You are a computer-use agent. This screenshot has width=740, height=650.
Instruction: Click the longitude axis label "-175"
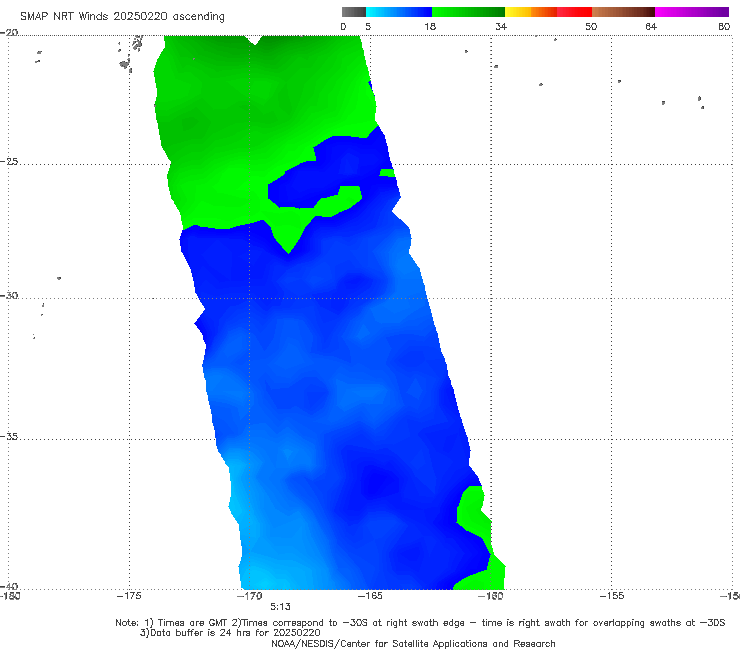click(x=129, y=596)
